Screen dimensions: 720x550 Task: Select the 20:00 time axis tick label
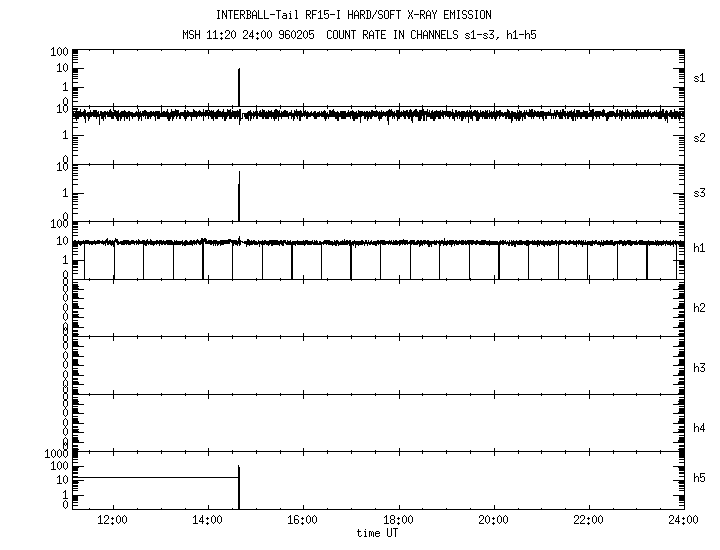tap(493, 521)
